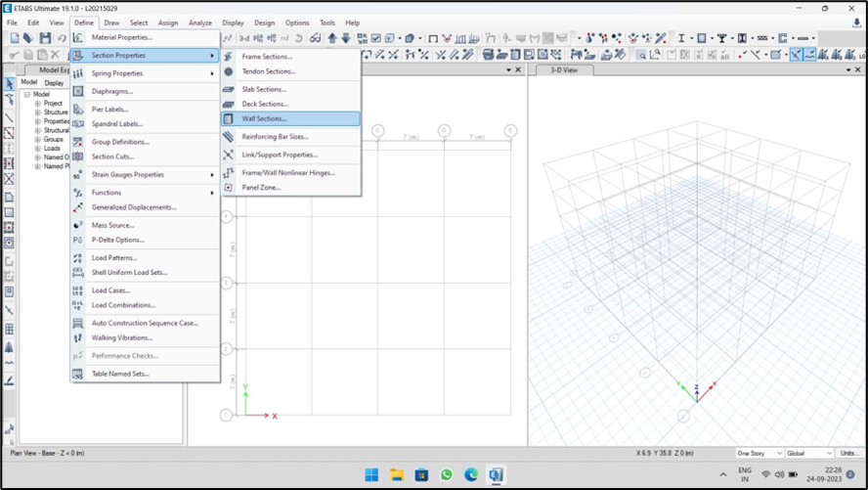The width and height of the screenshot is (868, 490).
Task: Click the zoom window magnifier icon
Action: 641,54
